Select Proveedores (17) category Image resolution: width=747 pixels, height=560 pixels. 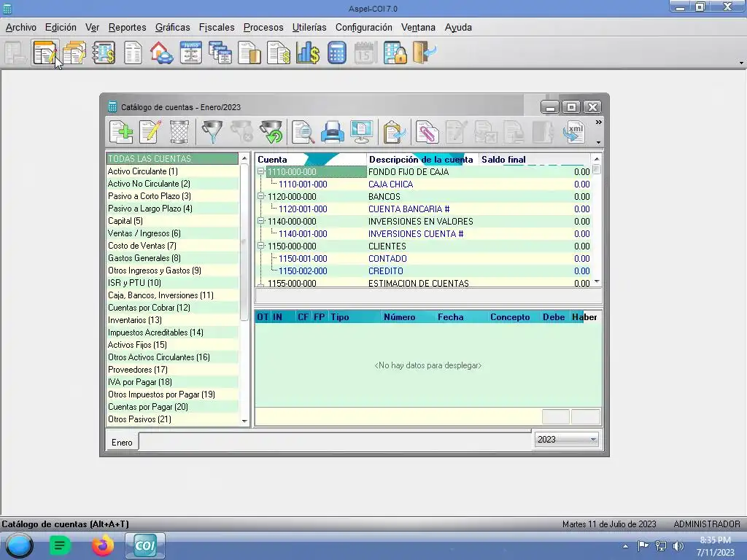[x=172, y=370]
